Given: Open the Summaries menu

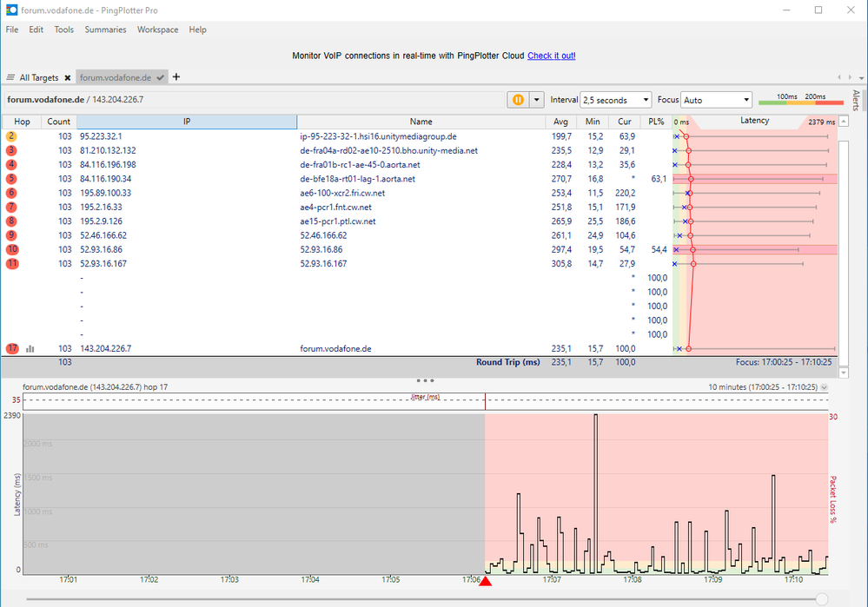Looking at the screenshot, I should tap(105, 30).
